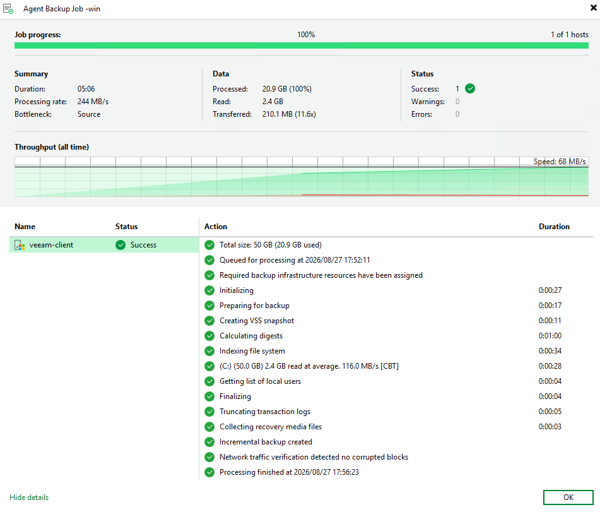The image size is (600, 512).
Task: Click '(C:) (50.0 GB) 2.4 GB read' action text
Action: click(309, 366)
